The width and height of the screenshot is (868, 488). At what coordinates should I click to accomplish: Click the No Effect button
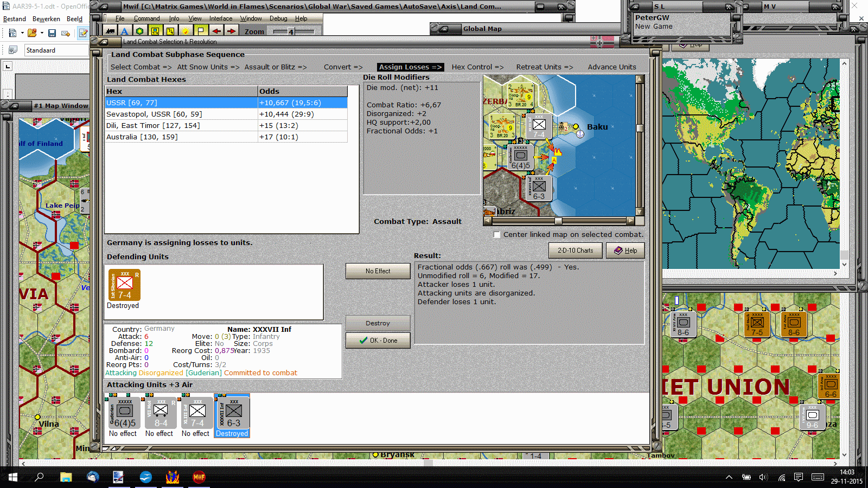[x=378, y=271]
